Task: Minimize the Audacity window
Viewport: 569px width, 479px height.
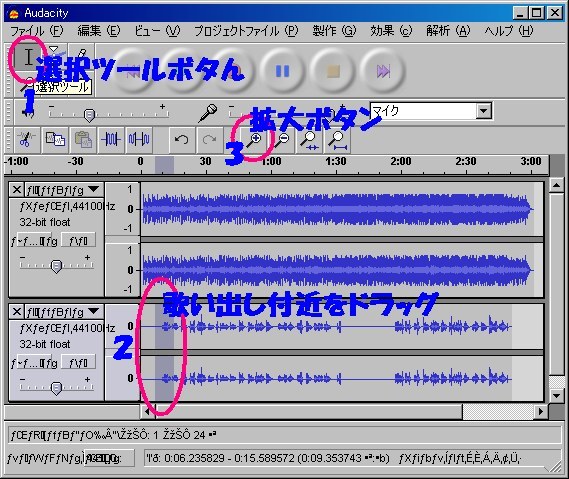Action: pyautogui.click(x=520, y=13)
